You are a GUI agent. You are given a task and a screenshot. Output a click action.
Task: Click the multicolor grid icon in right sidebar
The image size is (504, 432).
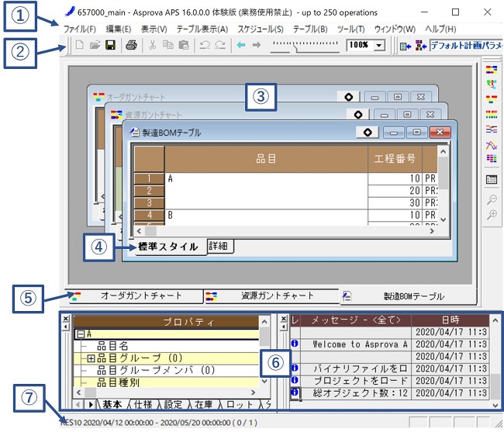pos(492,158)
